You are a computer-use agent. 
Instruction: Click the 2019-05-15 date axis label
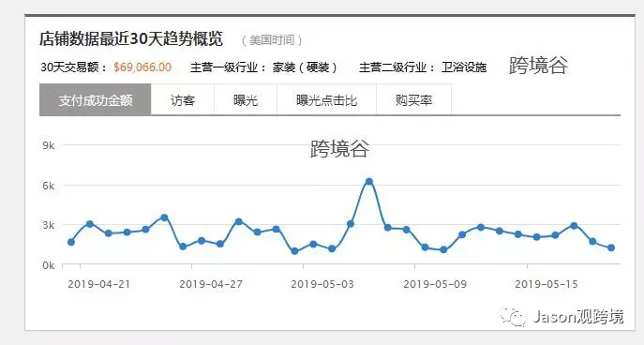pos(547,284)
